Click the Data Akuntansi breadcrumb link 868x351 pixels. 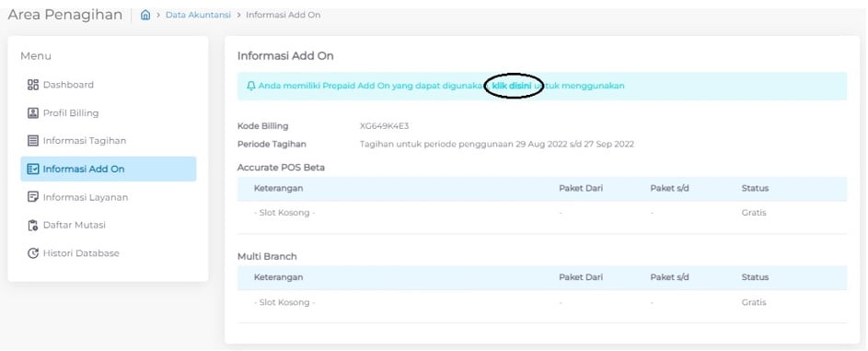(198, 15)
